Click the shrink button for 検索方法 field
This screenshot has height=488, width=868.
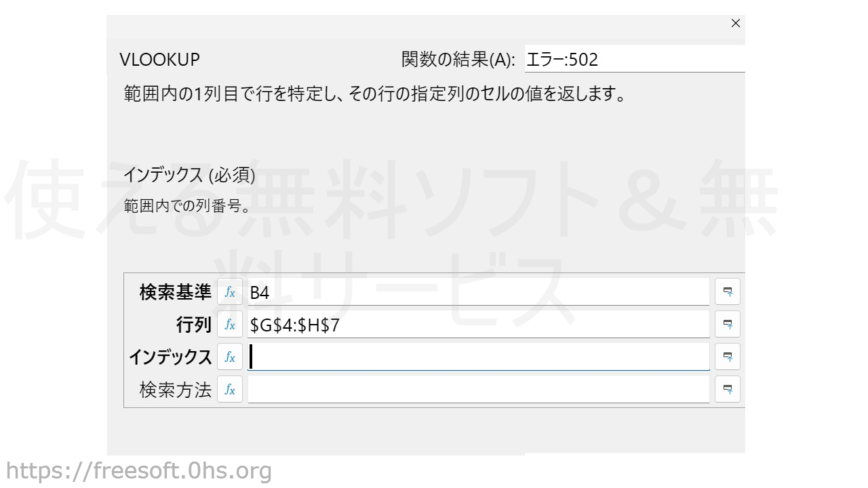[728, 390]
